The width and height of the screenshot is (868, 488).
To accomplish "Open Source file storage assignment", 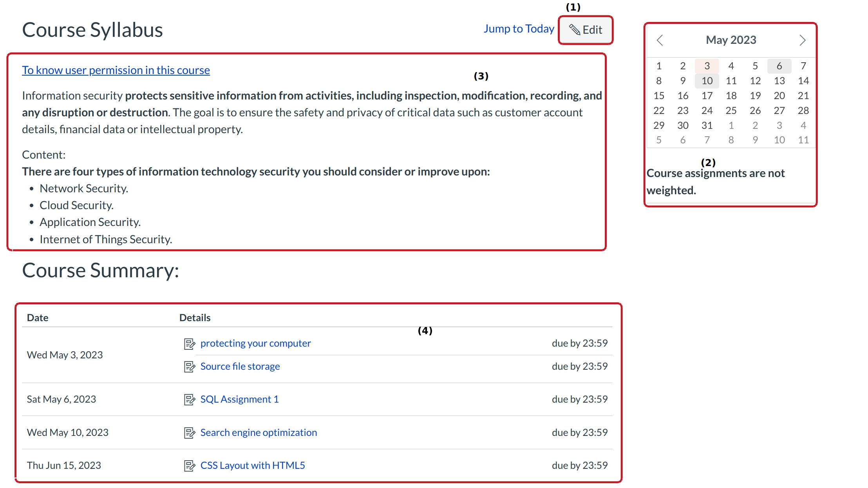I will [x=240, y=367].
